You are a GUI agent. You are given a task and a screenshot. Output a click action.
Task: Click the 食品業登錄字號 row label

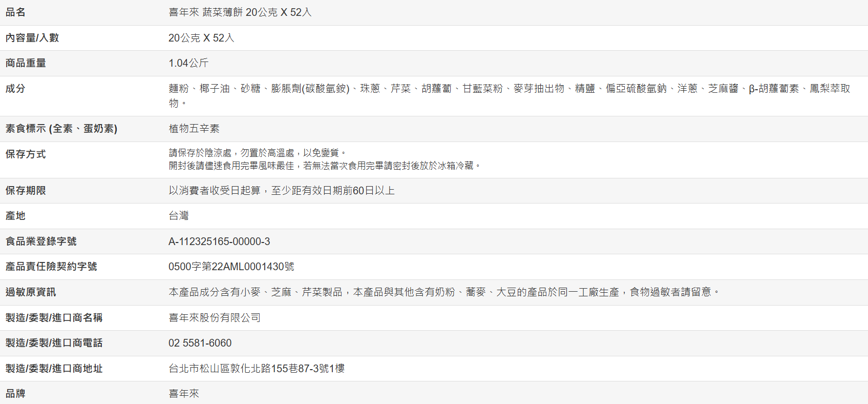tap(41, 241)
